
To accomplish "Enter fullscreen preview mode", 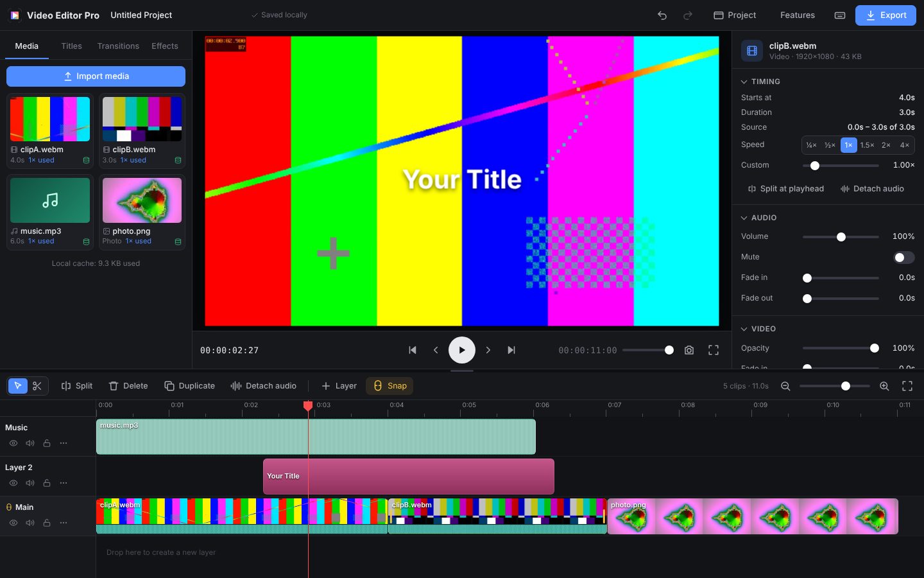I will [714, 350].
